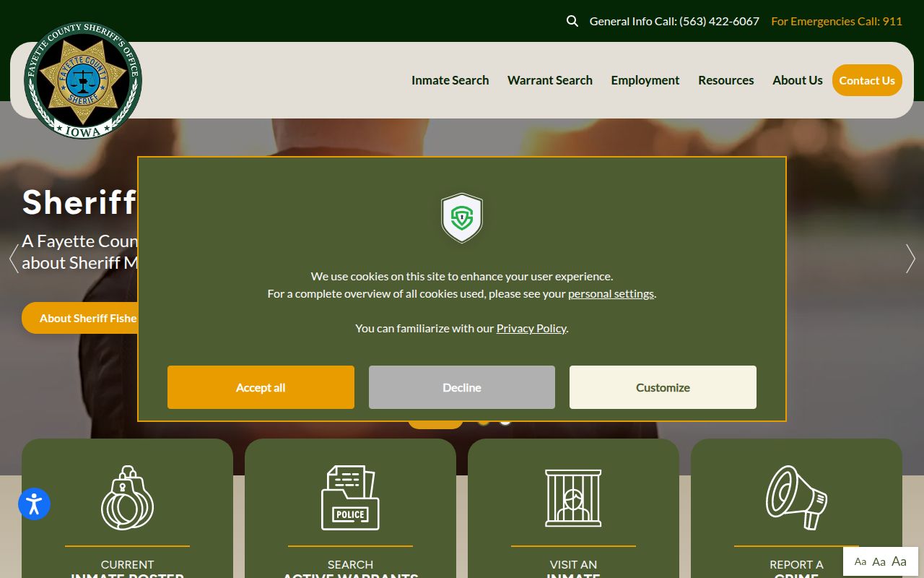Open the Search Active Warrants card label
The width and height of the screenshot is (924, 578).
pos(350,570)
